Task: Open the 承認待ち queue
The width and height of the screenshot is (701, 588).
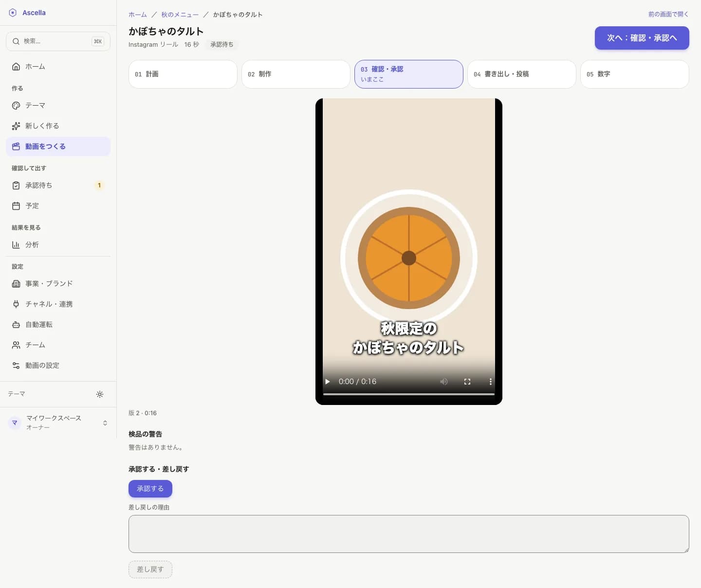Action: pos(58,185)
